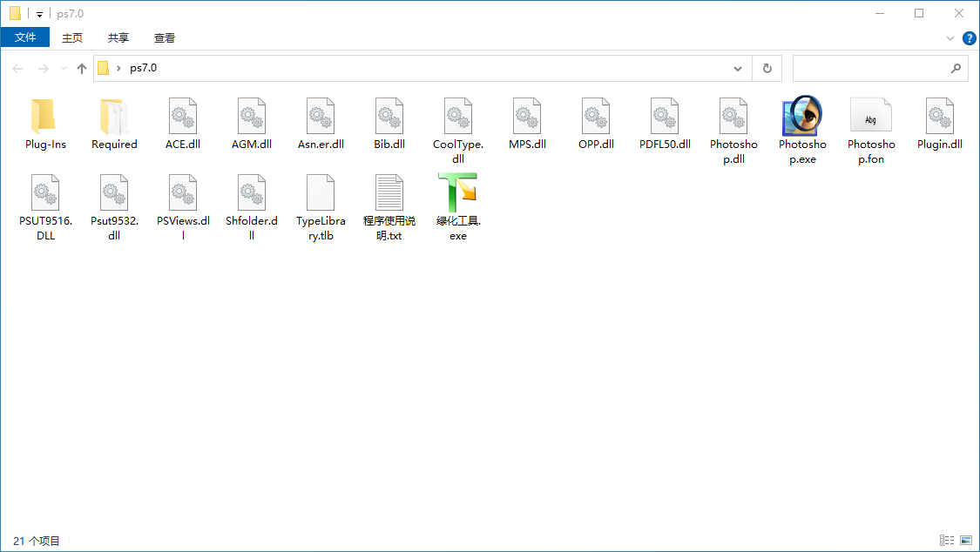Select the PSUT9516.DLL file icon
Image resolution: width=980 pixels, height=552 pixels.
coord(45,192)
